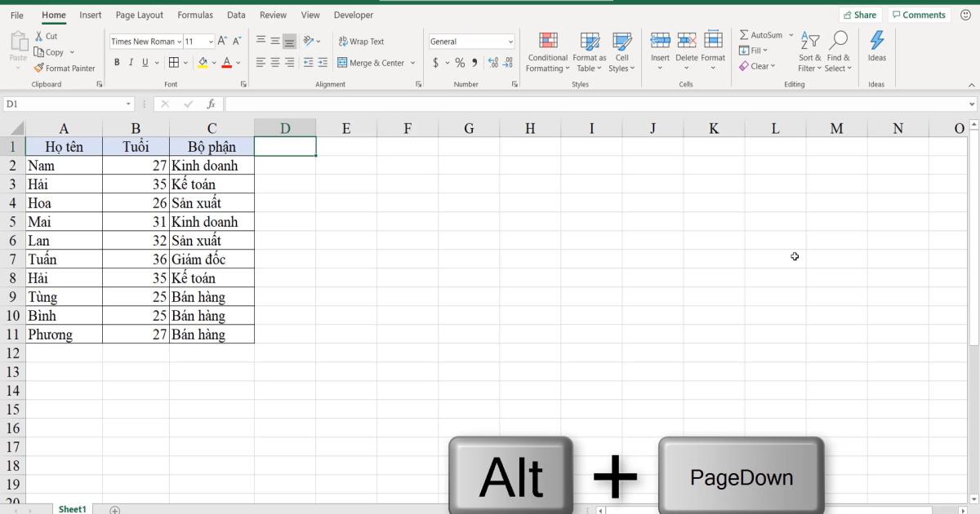980x514 pixels.
Task: Click the New Sheet plus button
Action: point(114,508)
